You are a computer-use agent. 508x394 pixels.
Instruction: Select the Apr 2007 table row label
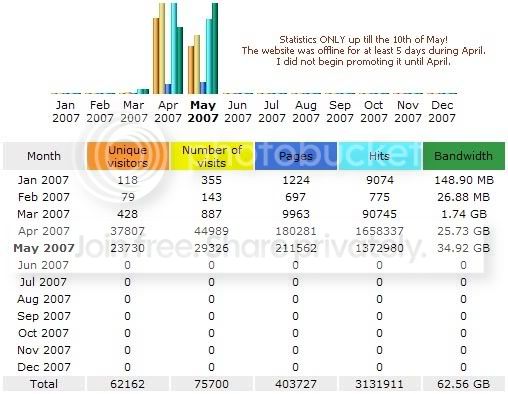[44, 231]
